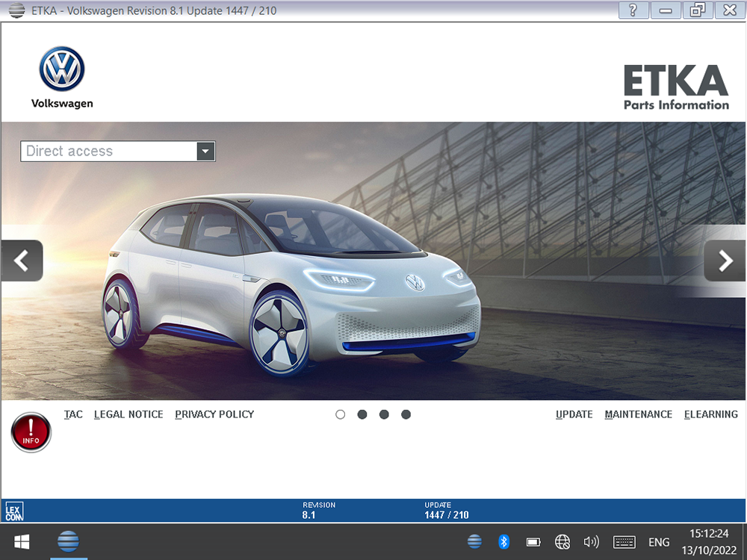Advance to the next slide with right arrow

725,261
